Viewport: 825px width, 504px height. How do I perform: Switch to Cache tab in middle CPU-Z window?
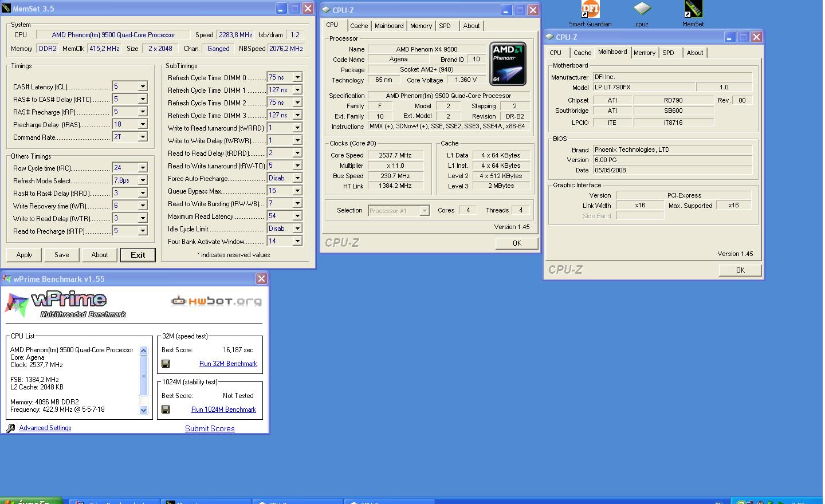(x=359, y=26)
